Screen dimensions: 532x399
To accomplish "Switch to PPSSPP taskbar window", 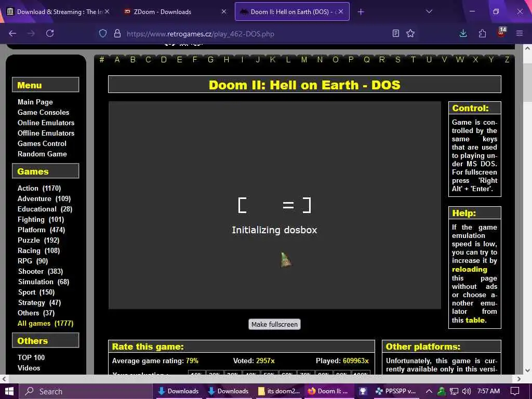I will (395, 391).
